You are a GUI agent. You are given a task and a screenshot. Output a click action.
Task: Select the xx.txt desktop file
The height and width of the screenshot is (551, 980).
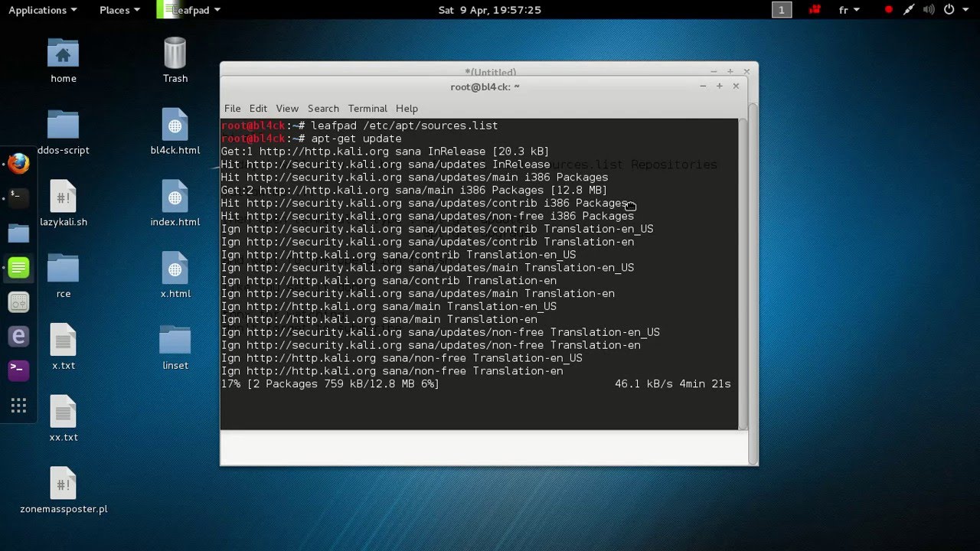point(63,419)
